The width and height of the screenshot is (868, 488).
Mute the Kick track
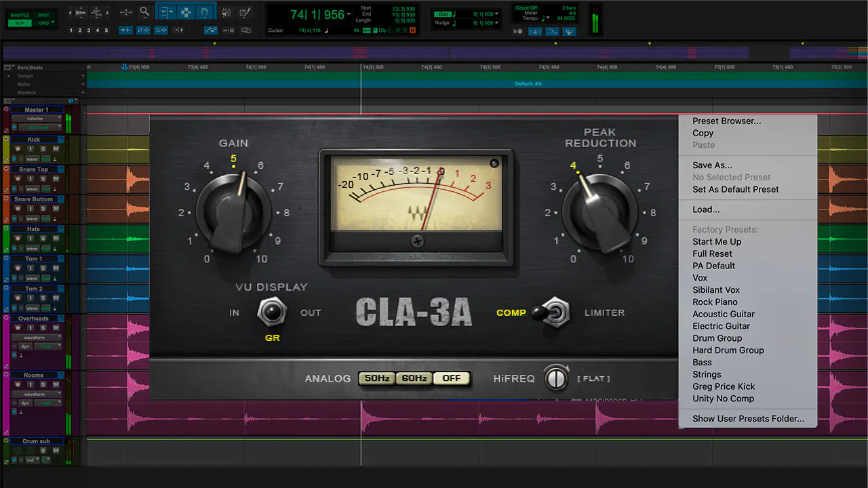coord(56,148)
